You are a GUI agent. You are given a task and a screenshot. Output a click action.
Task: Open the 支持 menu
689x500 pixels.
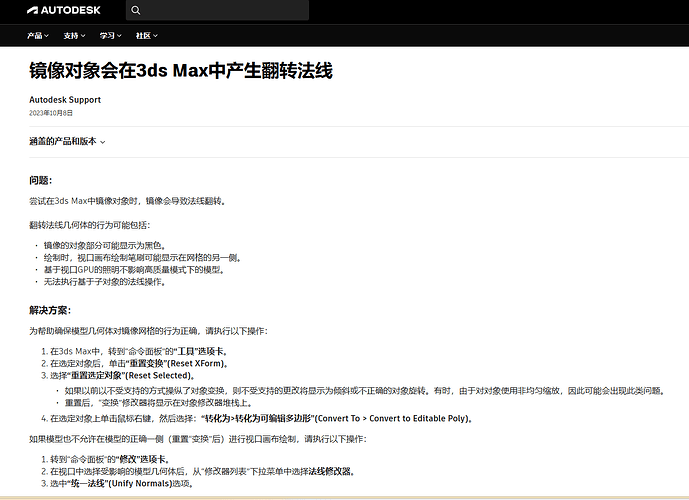tap(74, 36)
